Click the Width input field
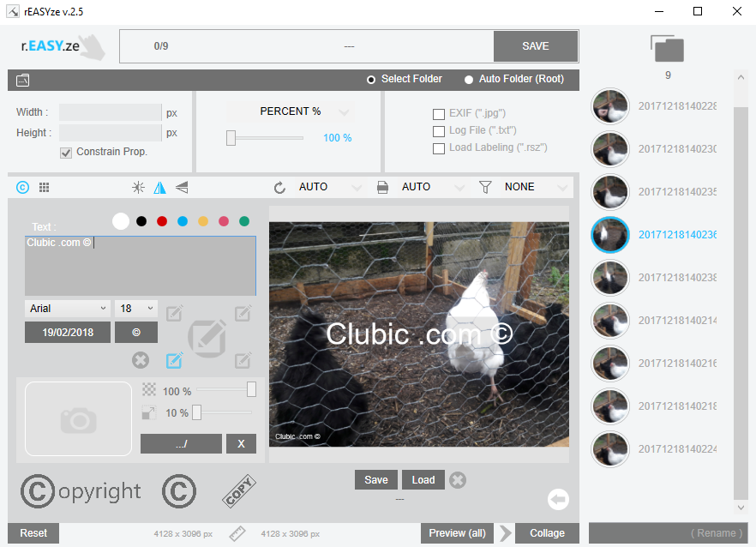The width and height of the screenshot is (756, 547). click(110, 112)
